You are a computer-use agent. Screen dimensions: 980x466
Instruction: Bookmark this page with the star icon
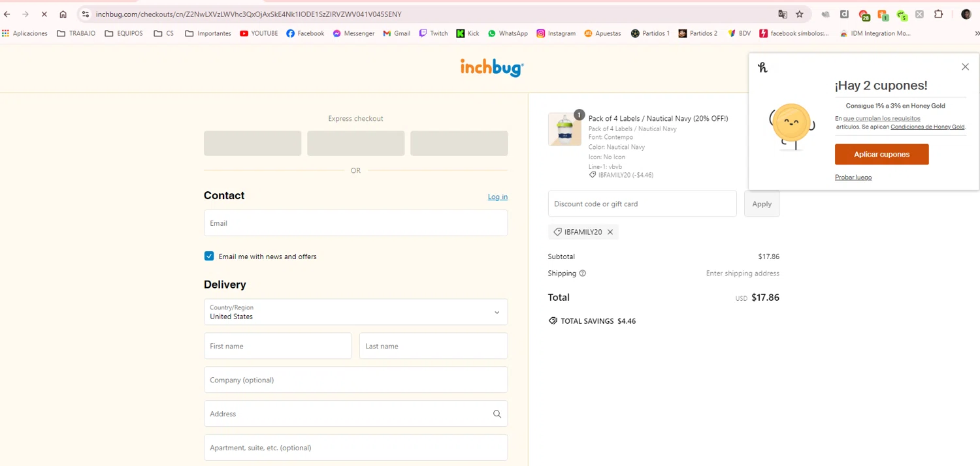pos(800,14)
